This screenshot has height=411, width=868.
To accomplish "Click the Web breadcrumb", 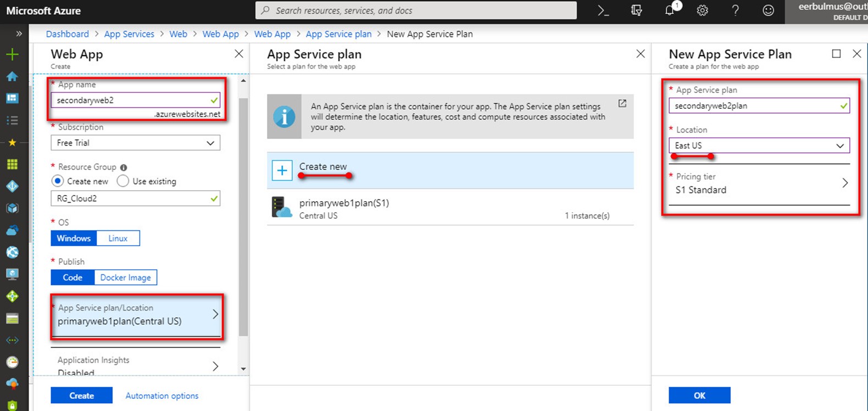I will tap(178, 34).
